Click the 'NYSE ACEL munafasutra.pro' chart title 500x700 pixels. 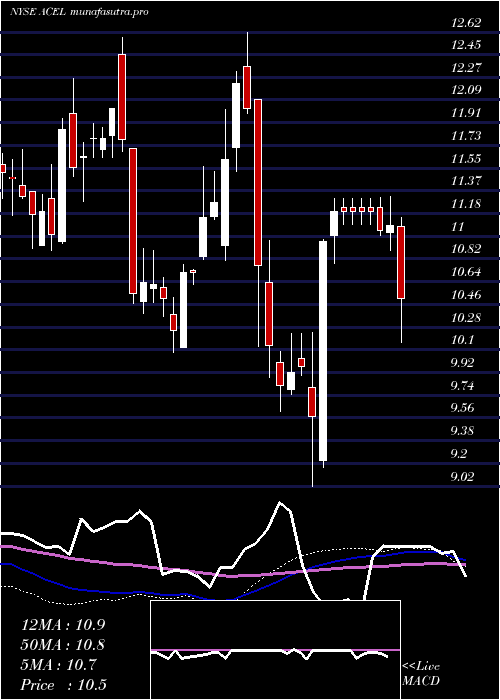[79, 12]
